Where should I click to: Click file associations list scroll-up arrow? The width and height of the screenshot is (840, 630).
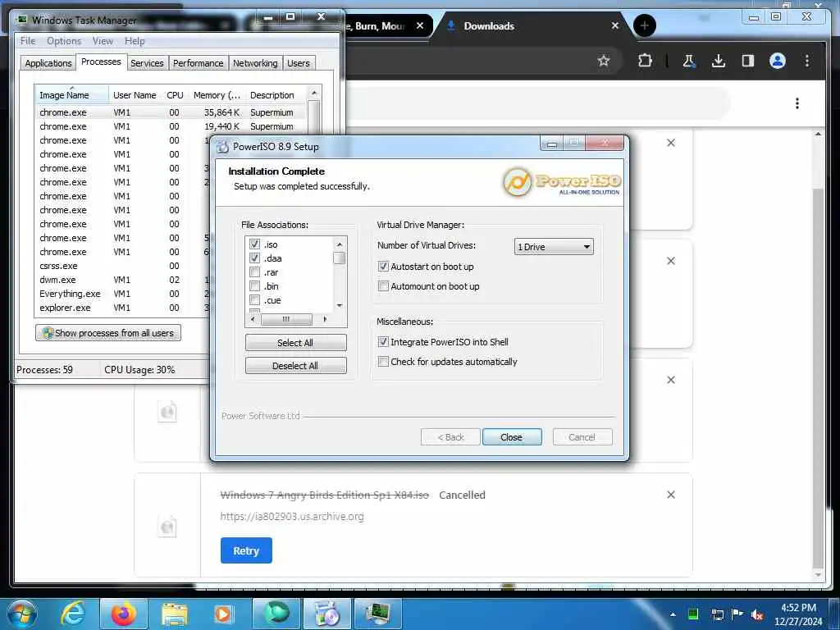339,244
